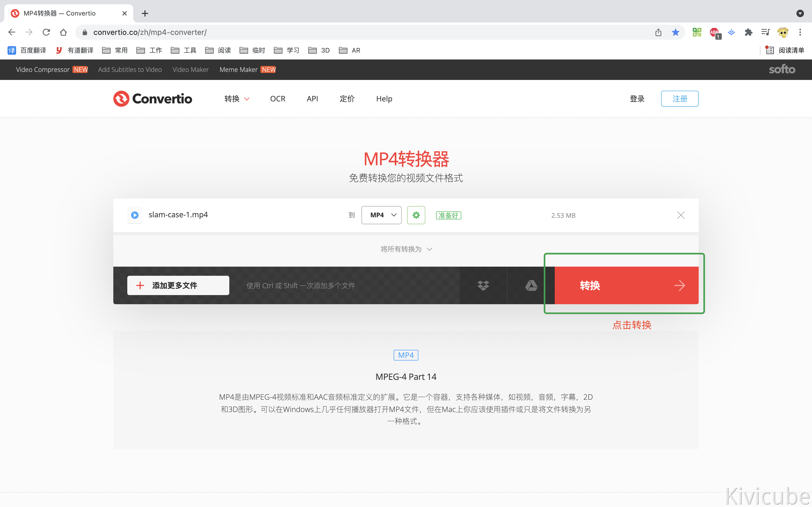The height and width of the screenshot is (507, 812).
Task: Open the OCR menu item
Action: coord(277,99)
